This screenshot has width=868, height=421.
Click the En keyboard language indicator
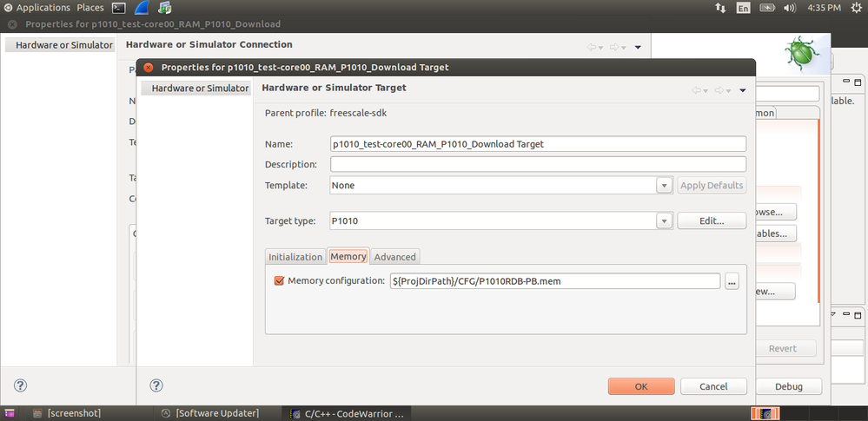[744, 8]
